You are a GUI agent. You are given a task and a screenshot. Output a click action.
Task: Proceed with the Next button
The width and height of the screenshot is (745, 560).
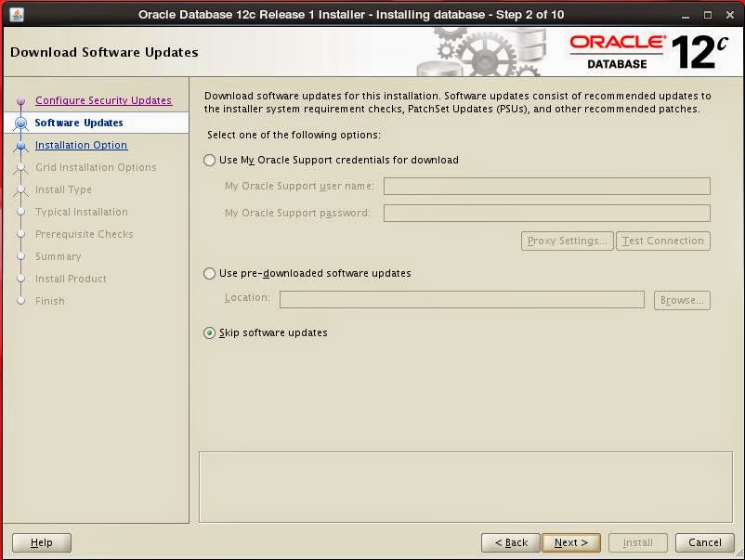point(571,542)
